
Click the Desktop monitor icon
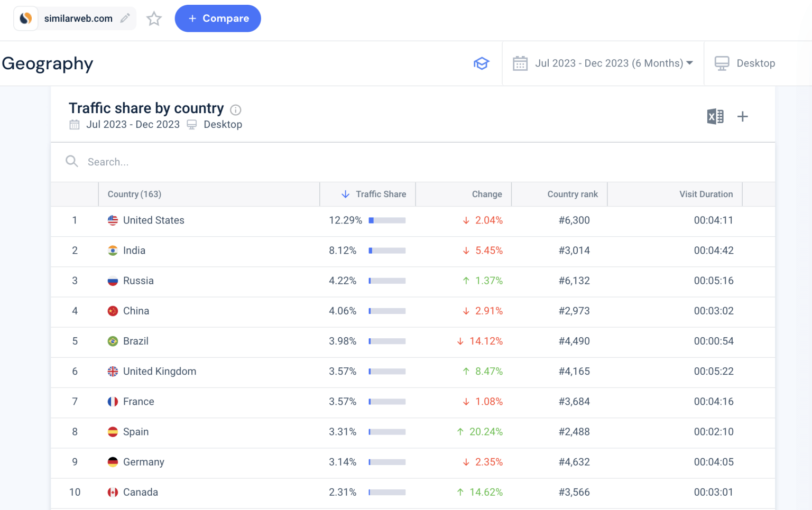pos(722,63)
